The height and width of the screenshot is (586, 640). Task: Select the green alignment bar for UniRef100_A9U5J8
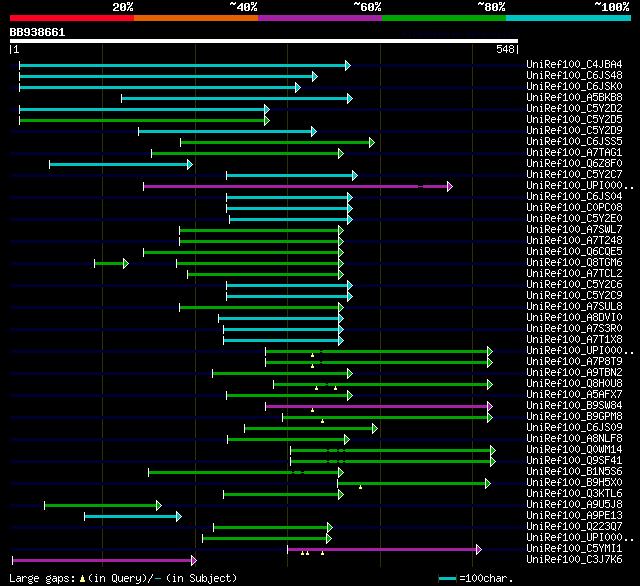point(103,506)
